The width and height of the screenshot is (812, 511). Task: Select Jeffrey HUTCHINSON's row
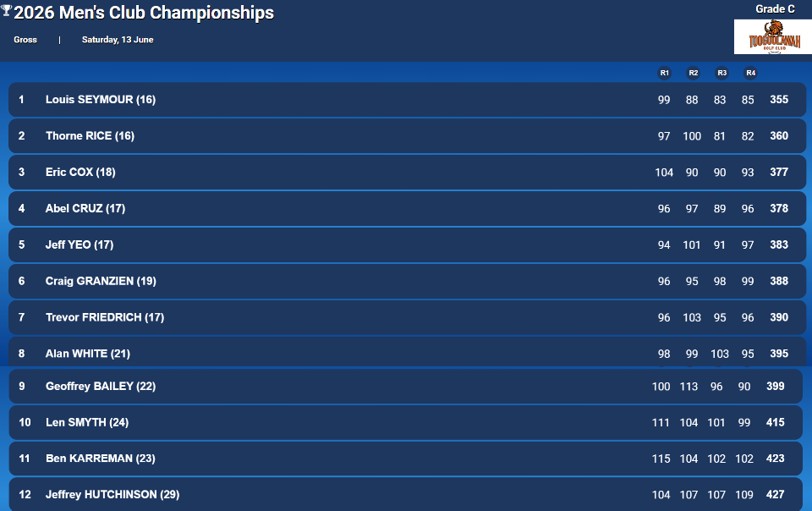point(405,494)
